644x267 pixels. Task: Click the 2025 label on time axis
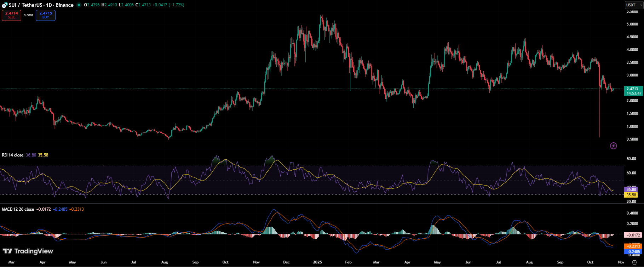317,262
